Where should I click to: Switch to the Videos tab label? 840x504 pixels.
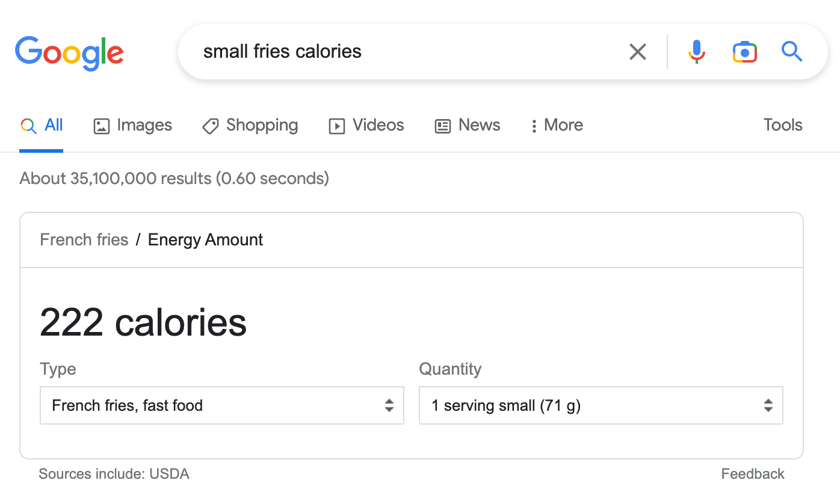[x=378, y=125]
